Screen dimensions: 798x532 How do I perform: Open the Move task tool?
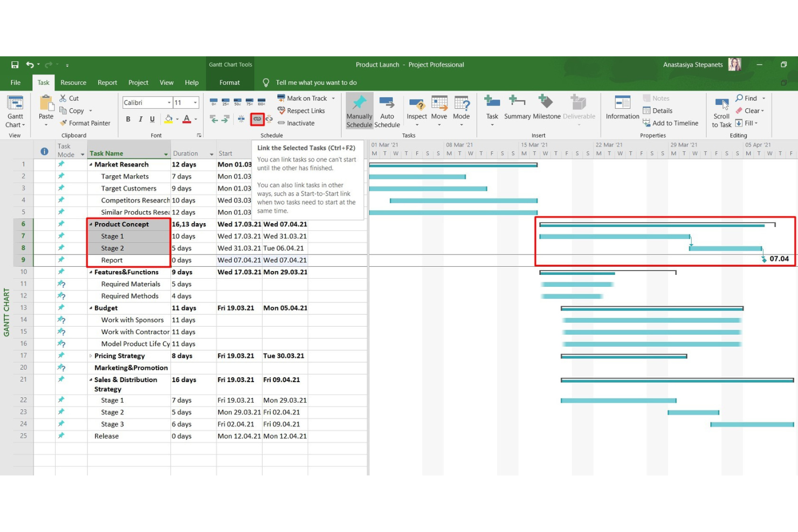439,112
